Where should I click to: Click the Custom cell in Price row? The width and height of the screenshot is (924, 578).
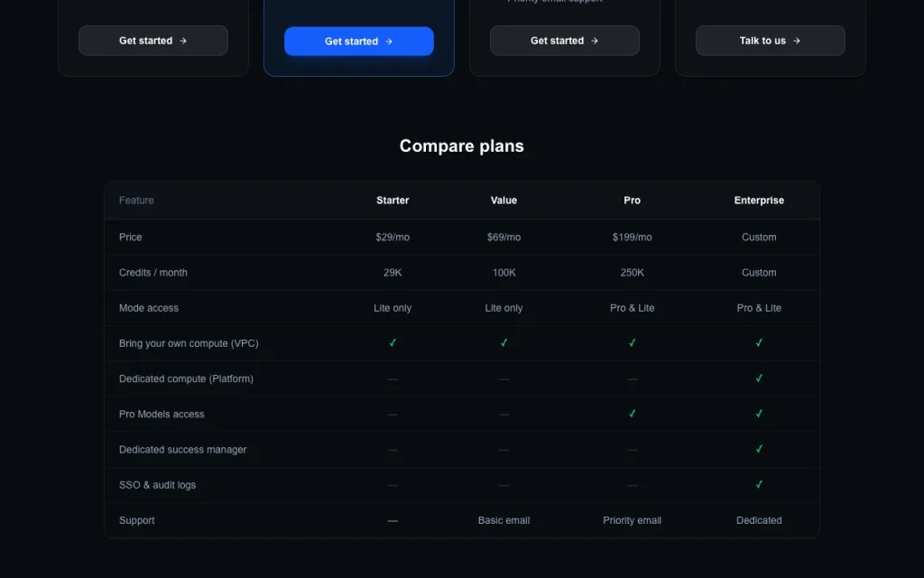coord(759,238)
